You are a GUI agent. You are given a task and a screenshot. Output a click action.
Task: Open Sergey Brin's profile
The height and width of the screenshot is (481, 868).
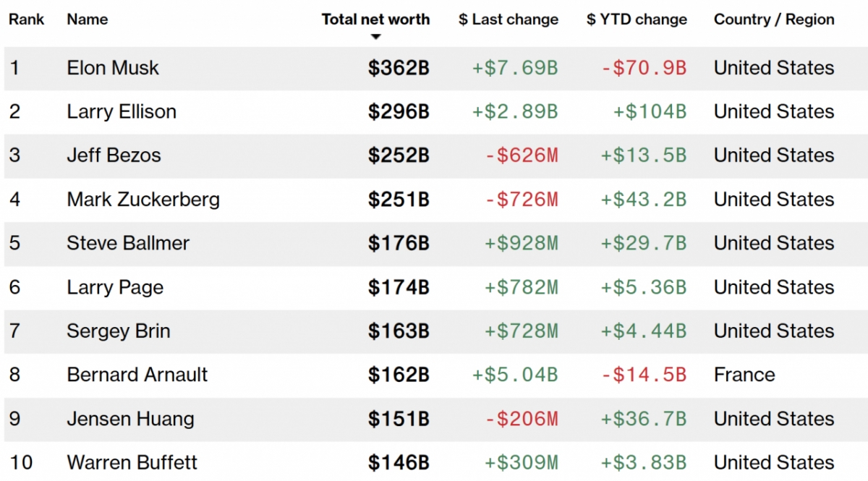pyautogui.click(x=119, y=331)
